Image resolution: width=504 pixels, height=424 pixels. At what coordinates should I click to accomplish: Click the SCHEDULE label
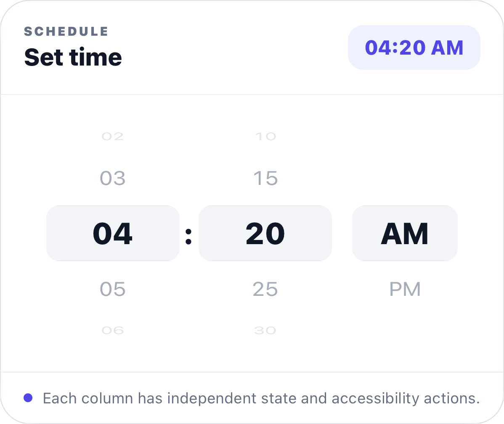(x=66, y=32)
